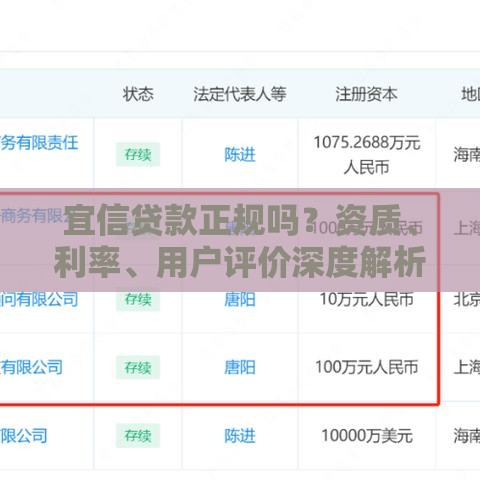
Task: Open company link in the 100万元人民币 row
Action: point(31,367)
